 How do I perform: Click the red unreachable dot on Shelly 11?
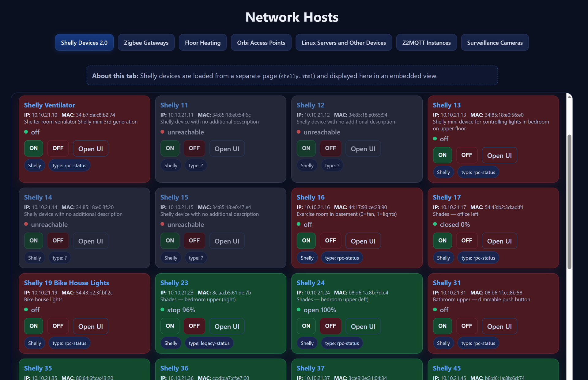[x=162, y=132]
